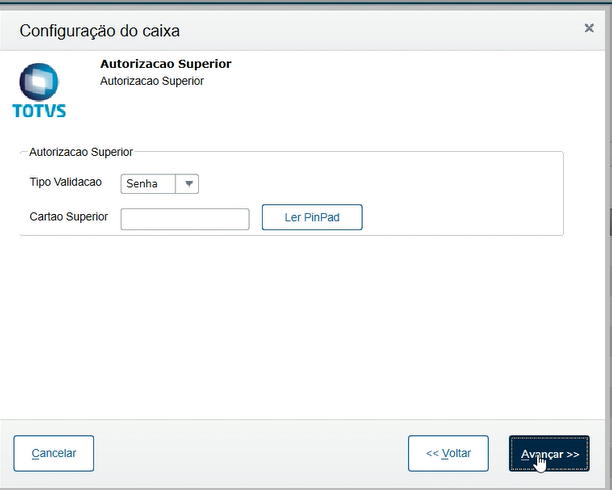Click the Cancelar button
This screenshot has height=490, width=612.
53,453
